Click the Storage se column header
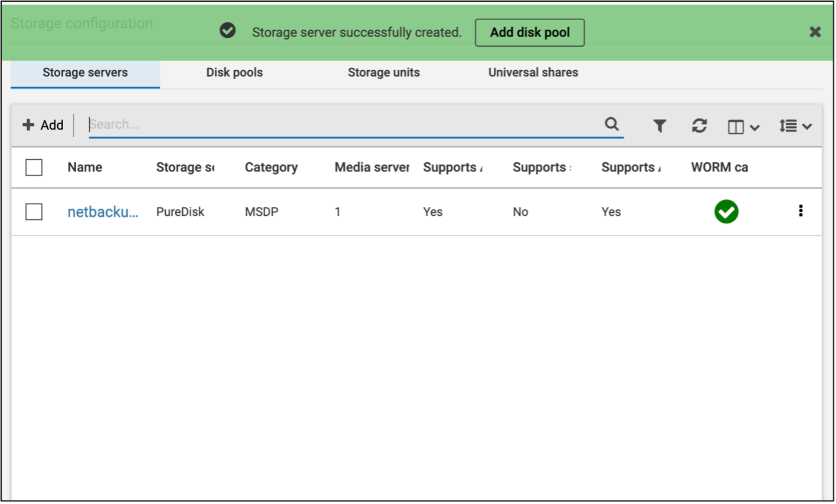This screenshot has width=836, height=504. [x=185, y=167]
